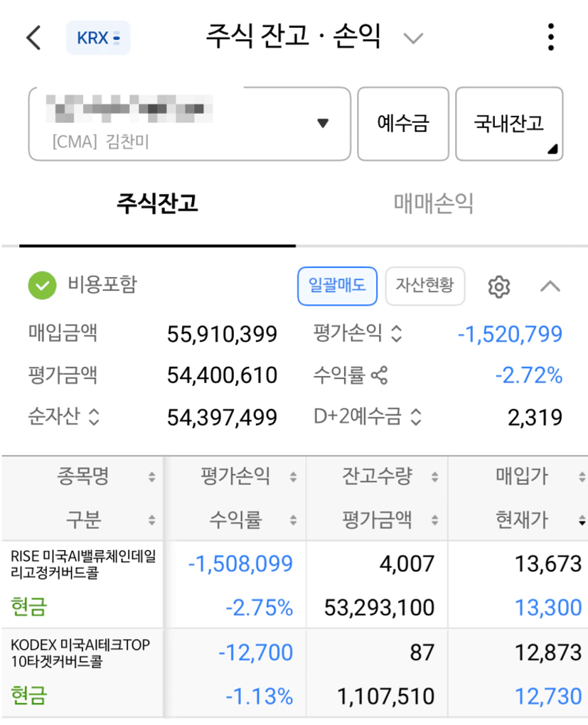The height and width of the screenshot is (725, 588).
Task: Open the CMA account selector dropdown
Action: (x=323, y=124)
